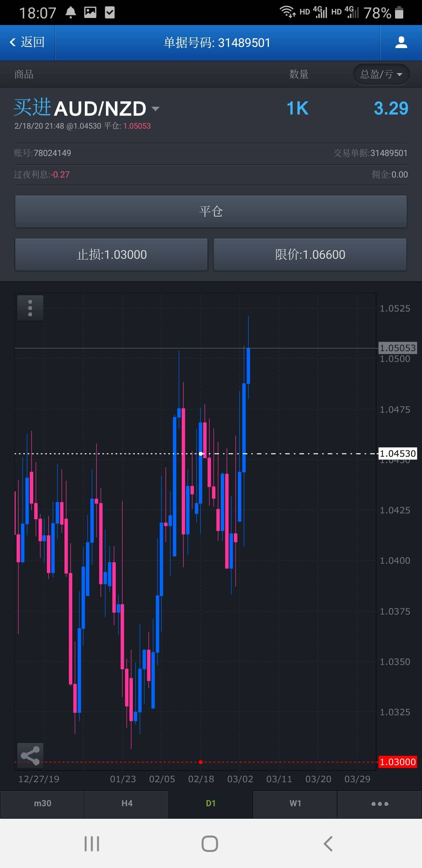Expand the 总盈/亏 dropdown

tap(381, 74)
